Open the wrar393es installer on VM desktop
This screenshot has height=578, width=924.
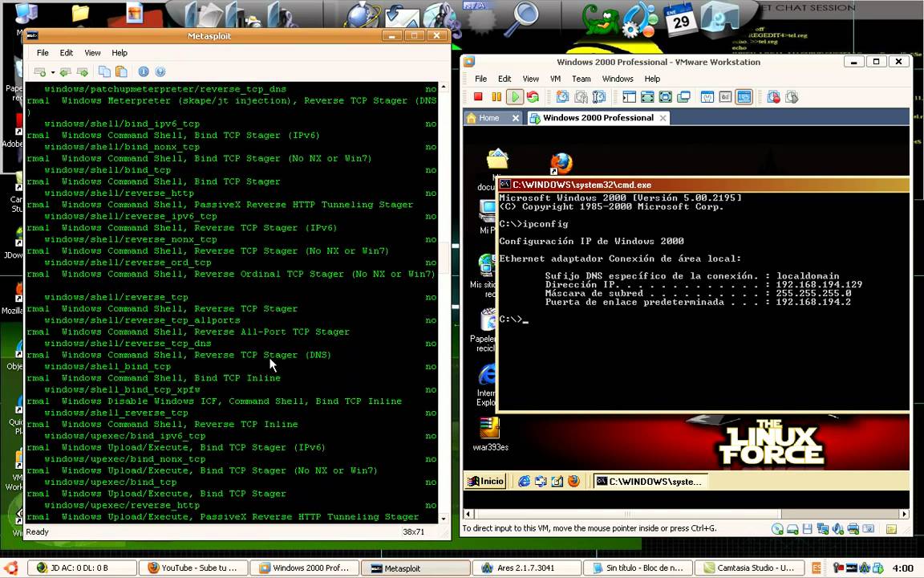point(490,433)
